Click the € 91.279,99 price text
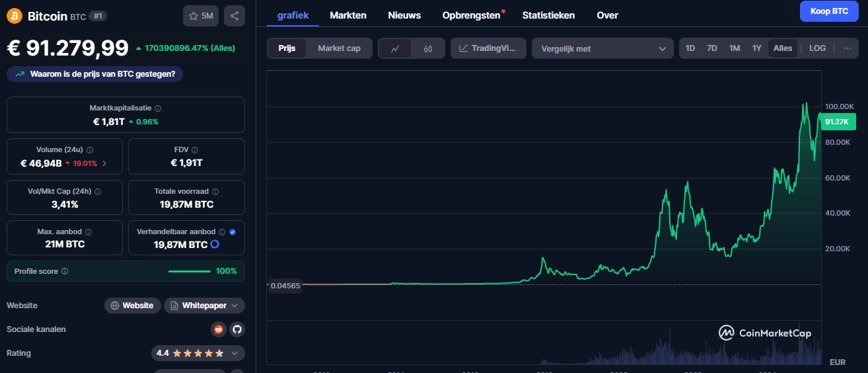868x373 pixels. 68,48
